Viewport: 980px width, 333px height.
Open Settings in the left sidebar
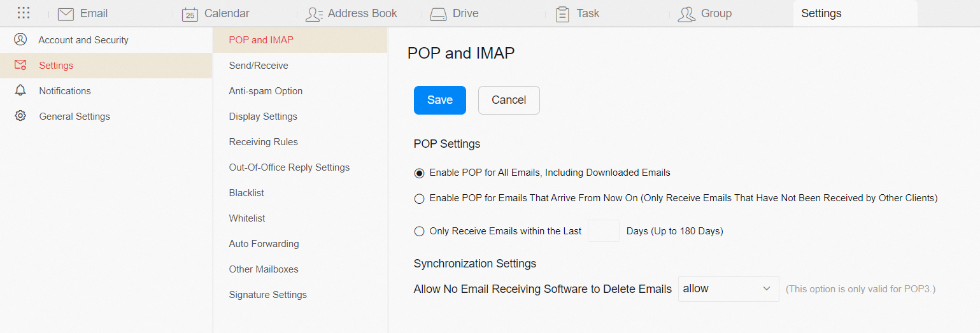click(x=106, y=65)
